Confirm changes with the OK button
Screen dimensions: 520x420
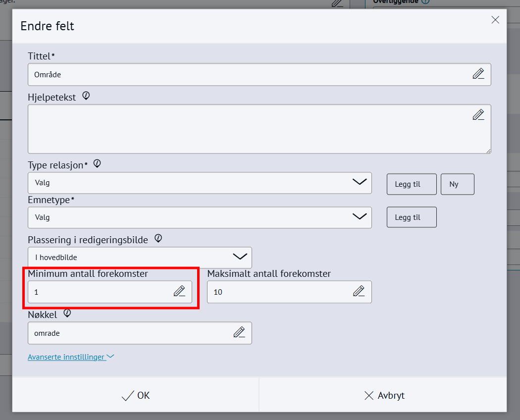(x=136, y=395)
